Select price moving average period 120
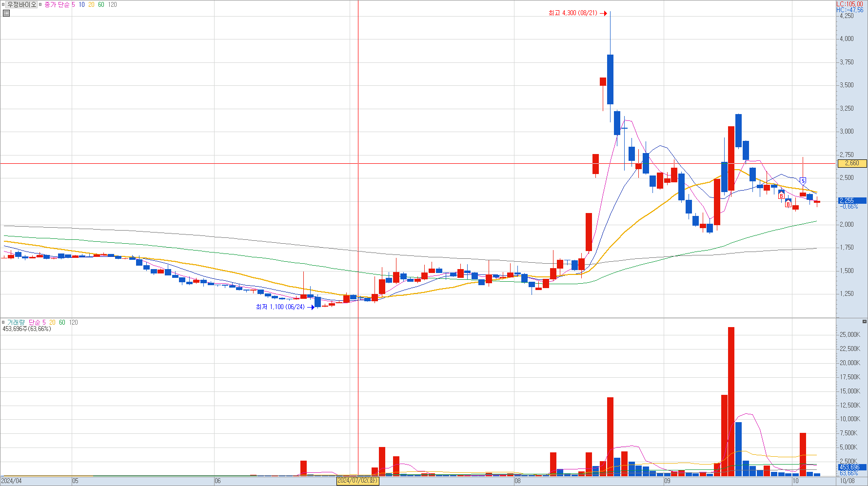The height and width of the screenshot is (486, 868). click(x=112, y=4)
